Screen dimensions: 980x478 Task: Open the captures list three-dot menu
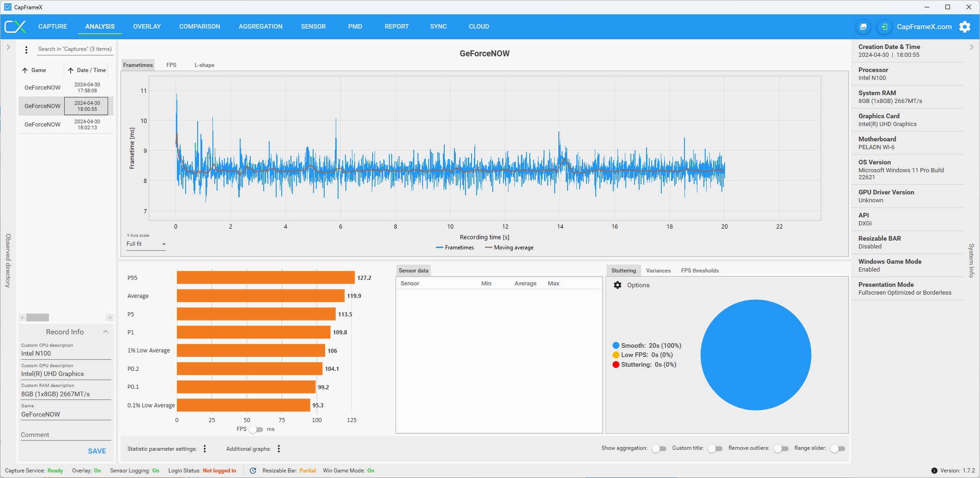point(26,49)
